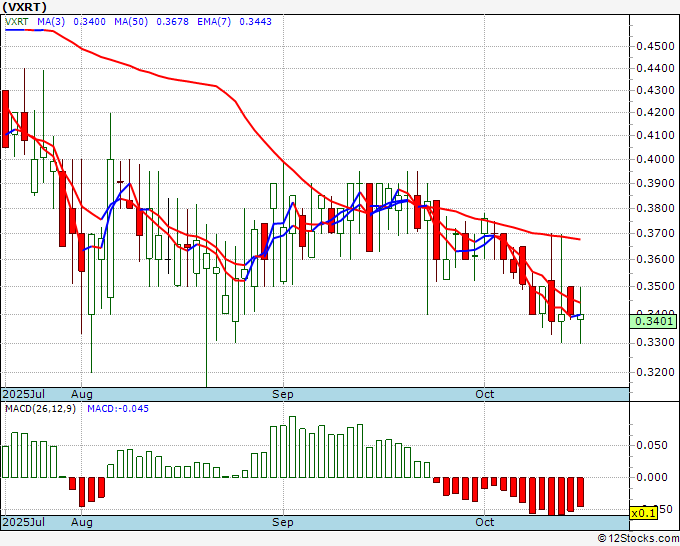The image size is (680, 546).
Task: Click the 0.4500 price axis label
Action: point(655,46)
